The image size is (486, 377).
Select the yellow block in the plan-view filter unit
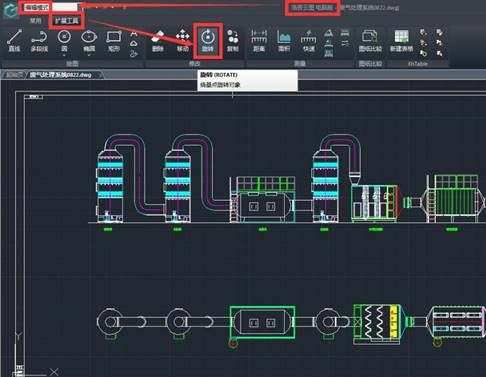(394, 321)
